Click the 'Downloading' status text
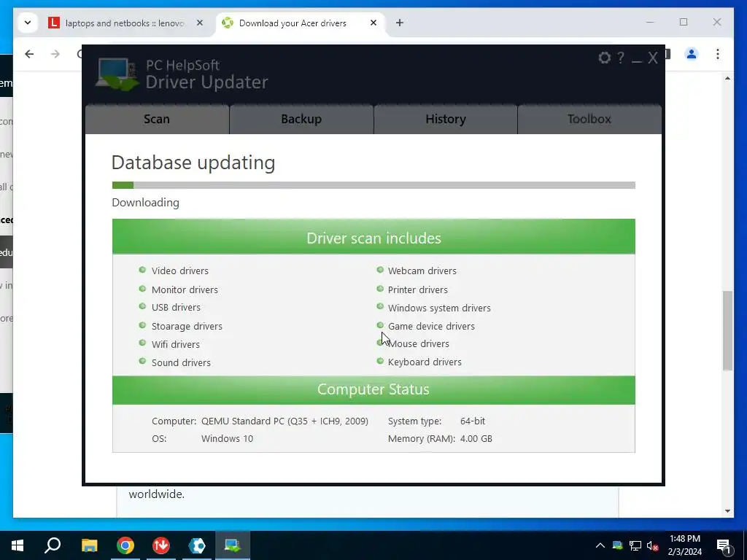Screen dimensions: 747x560 click(x=145, y=203)
